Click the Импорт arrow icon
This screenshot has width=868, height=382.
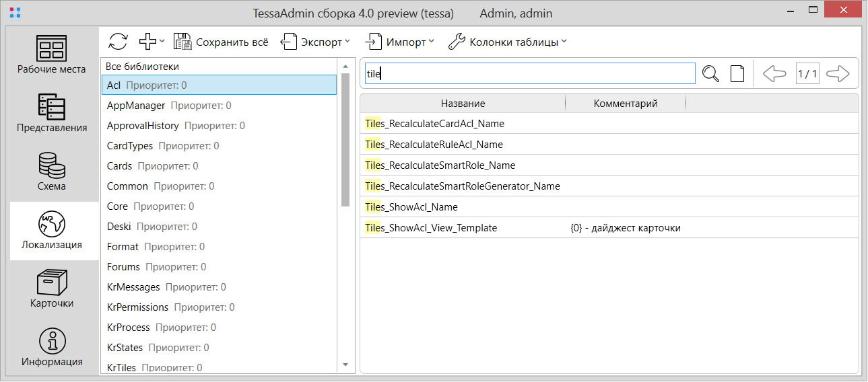point(374,42)
